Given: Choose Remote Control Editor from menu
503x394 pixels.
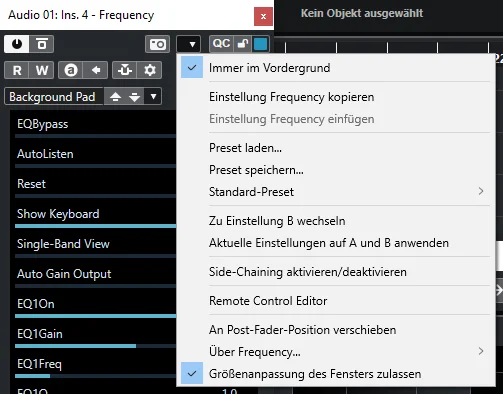Looking at the screenshot, I should point(336,301).
